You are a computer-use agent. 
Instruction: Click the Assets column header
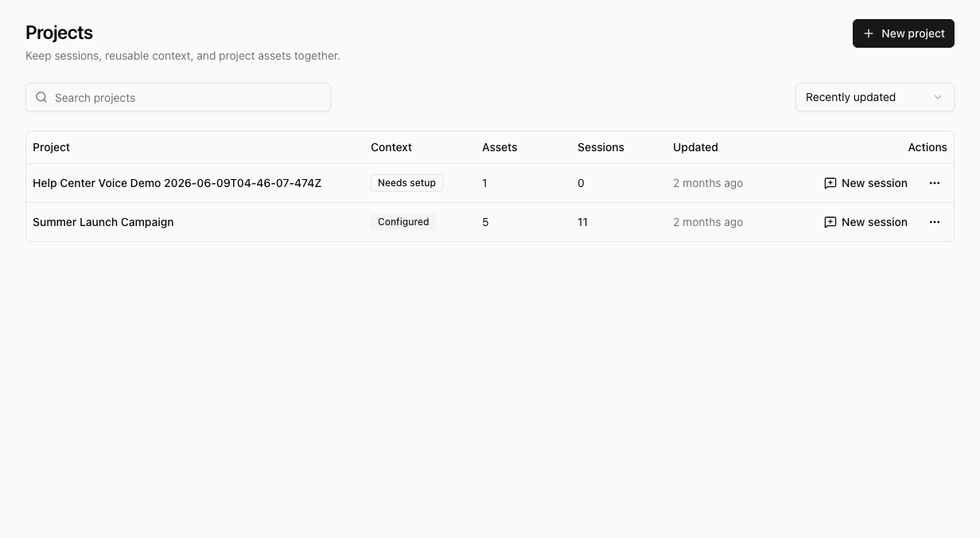click(x=500, y=147)
